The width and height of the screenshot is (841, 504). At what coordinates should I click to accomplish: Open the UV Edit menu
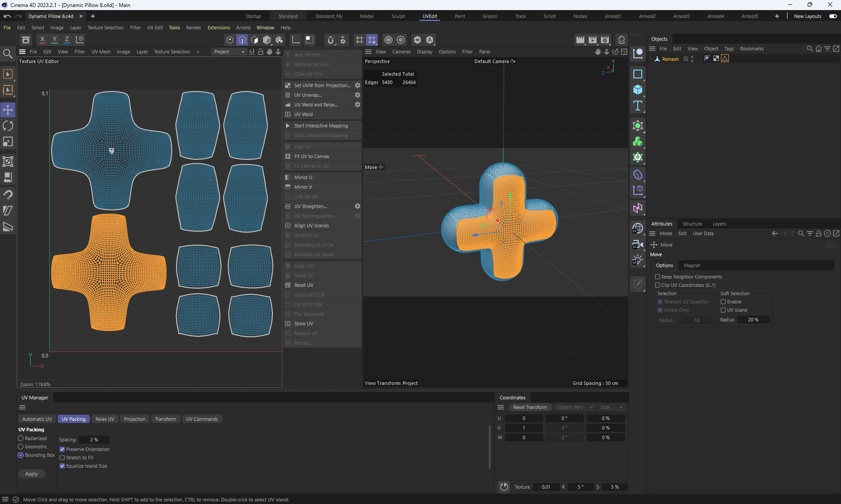[155, 28]
